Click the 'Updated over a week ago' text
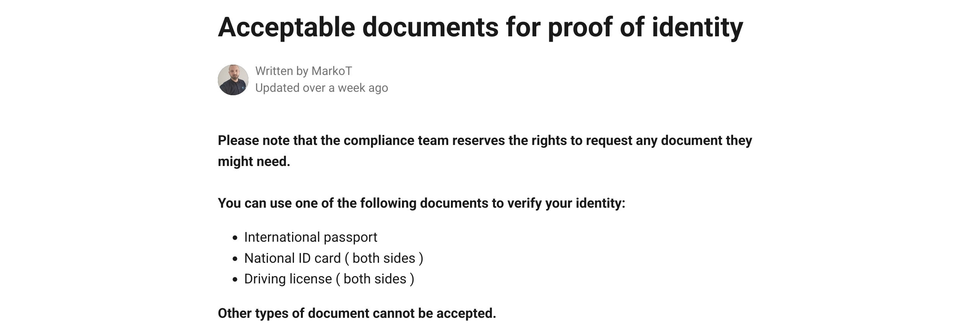 [322, 88]
